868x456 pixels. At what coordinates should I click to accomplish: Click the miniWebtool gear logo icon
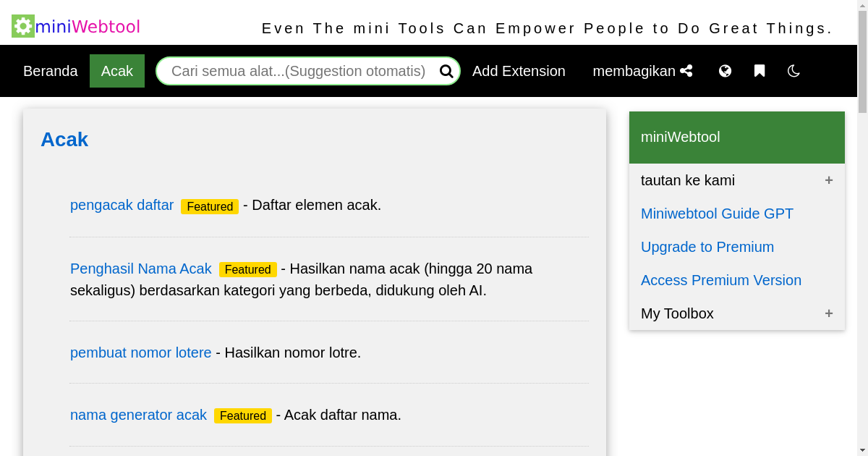pos(23,26)
